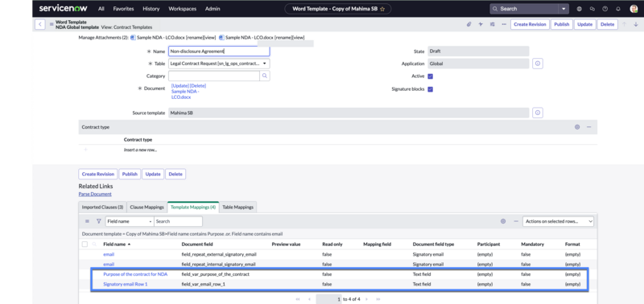
Task: Click the Category lookup magnifier icon
Action: (265, 76)
